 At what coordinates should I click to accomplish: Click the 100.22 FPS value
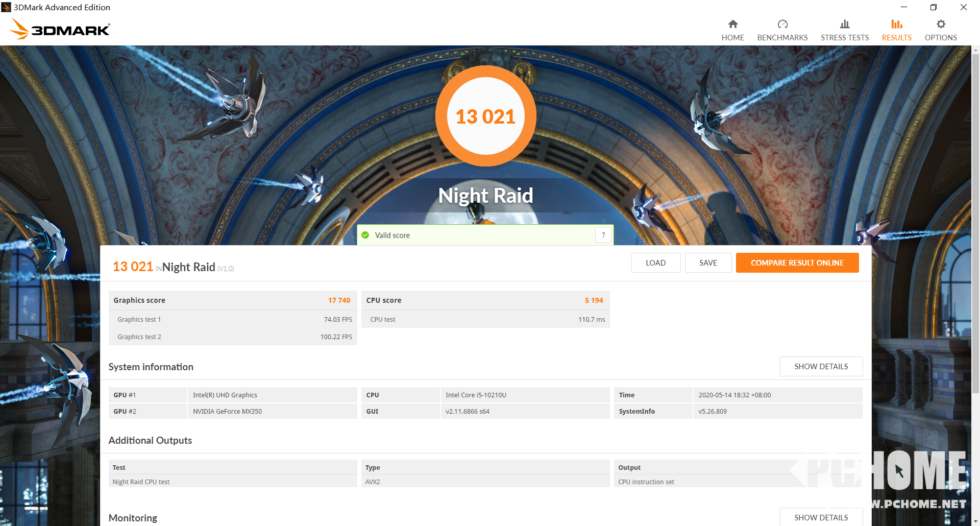336,337
